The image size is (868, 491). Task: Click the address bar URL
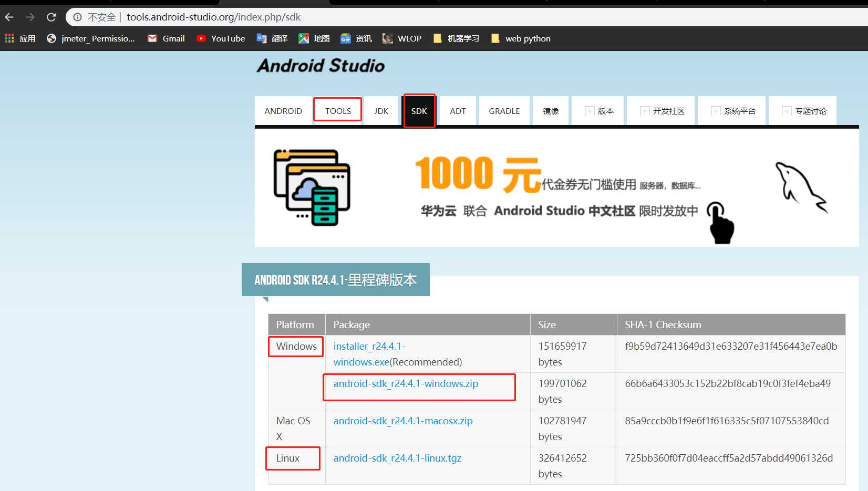(214, 17)
